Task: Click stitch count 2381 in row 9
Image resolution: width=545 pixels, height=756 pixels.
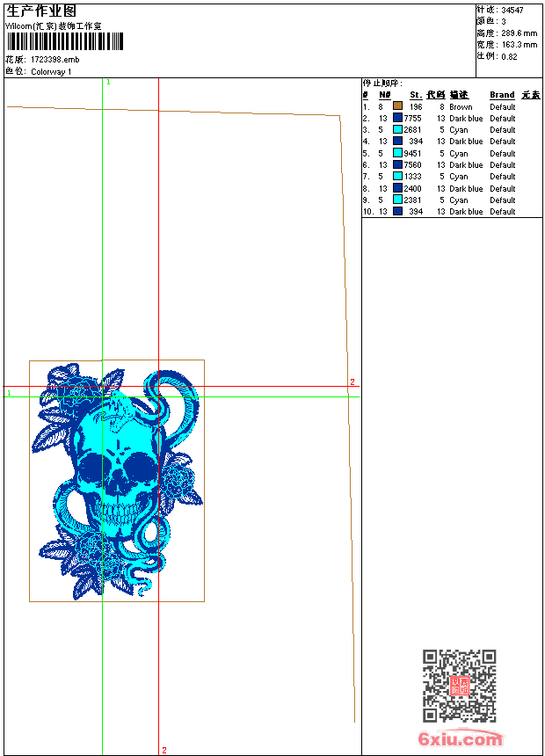Action: 413,200
